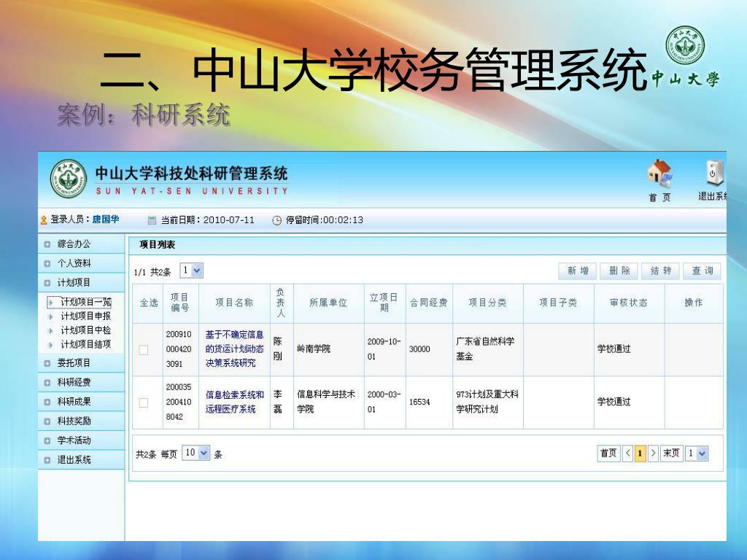Screen dimensions: 747x560
Task: Select 计划项目中检 in the sidebar
Action: pyautogui.click(x=86, y=330)
